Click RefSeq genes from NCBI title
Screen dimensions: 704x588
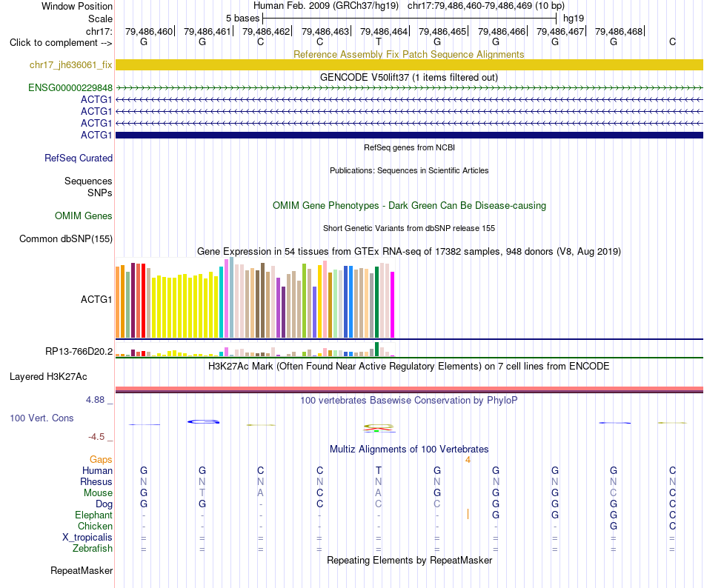[x=409, y=147]
